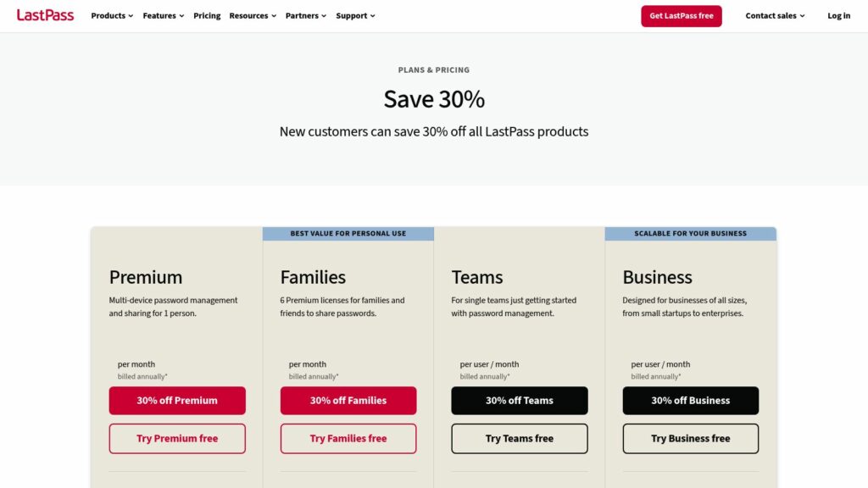This screenshot has width=868, height=488.
Task: Click the Families plan heading
Action: 313,277
